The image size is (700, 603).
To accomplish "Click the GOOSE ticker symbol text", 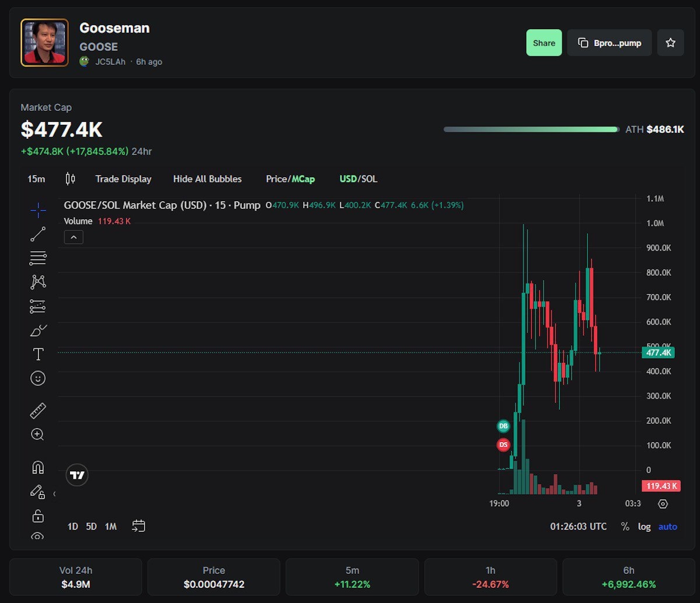I will point(99,47).
